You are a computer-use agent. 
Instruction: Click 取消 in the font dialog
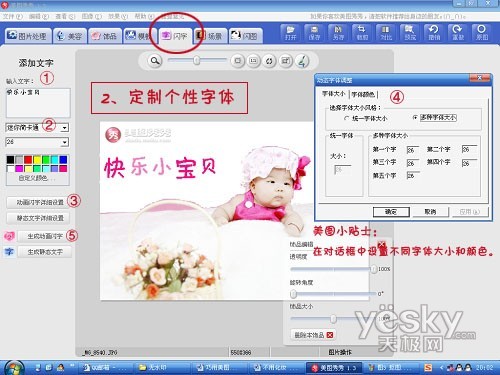[x=430, y=212]
